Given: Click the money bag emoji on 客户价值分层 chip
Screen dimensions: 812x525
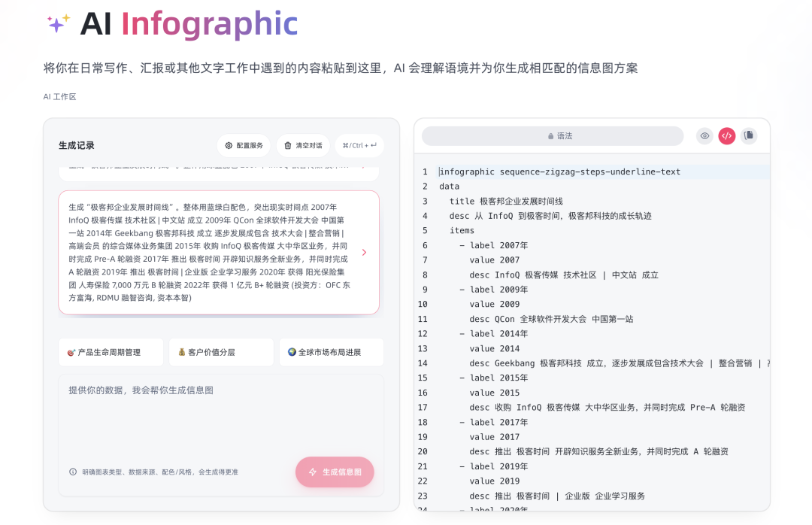Looking at the screenshot, I should (183, 352).
